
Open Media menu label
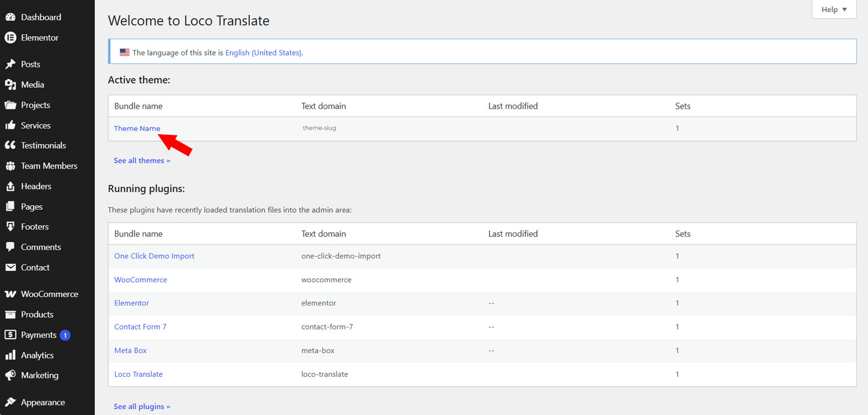coord(32,84)
